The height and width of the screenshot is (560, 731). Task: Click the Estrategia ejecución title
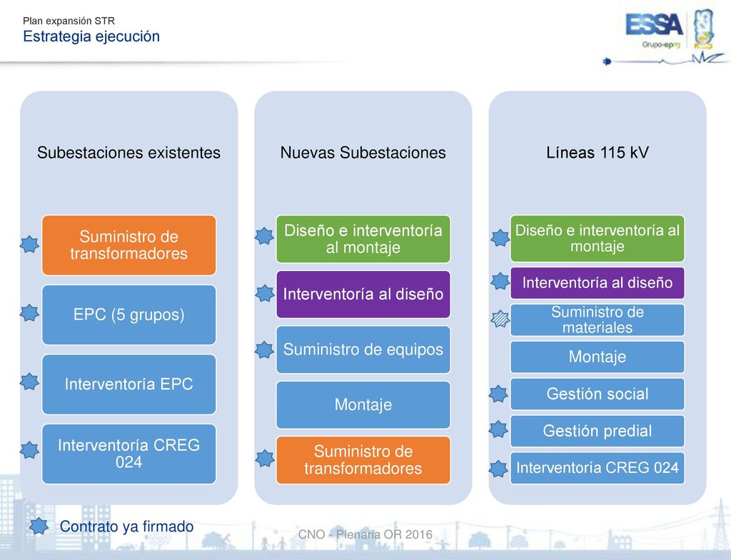91,36
